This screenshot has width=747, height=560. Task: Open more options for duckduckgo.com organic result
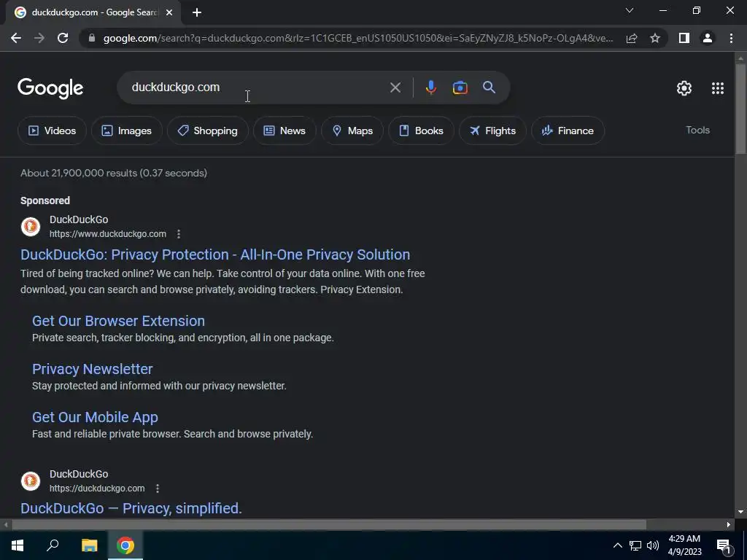[x=158, y=488]
